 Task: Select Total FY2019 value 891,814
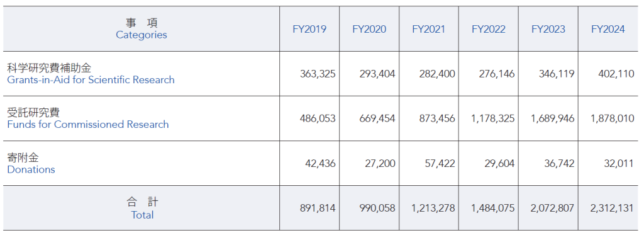(x=318, y=209)
